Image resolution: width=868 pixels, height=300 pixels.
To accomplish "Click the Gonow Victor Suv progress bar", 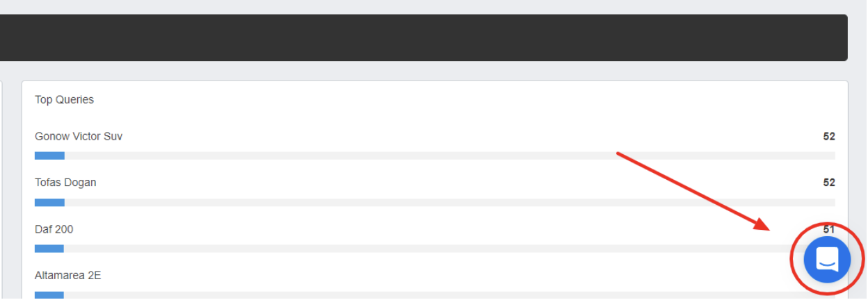I will click(x=435, y=156).
